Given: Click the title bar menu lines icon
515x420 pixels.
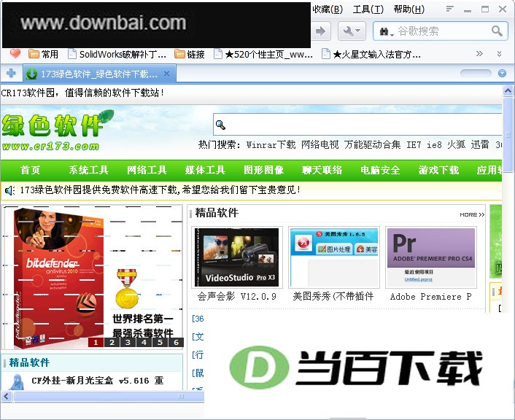Looking at the screenshot, I should tap(449, 9).
